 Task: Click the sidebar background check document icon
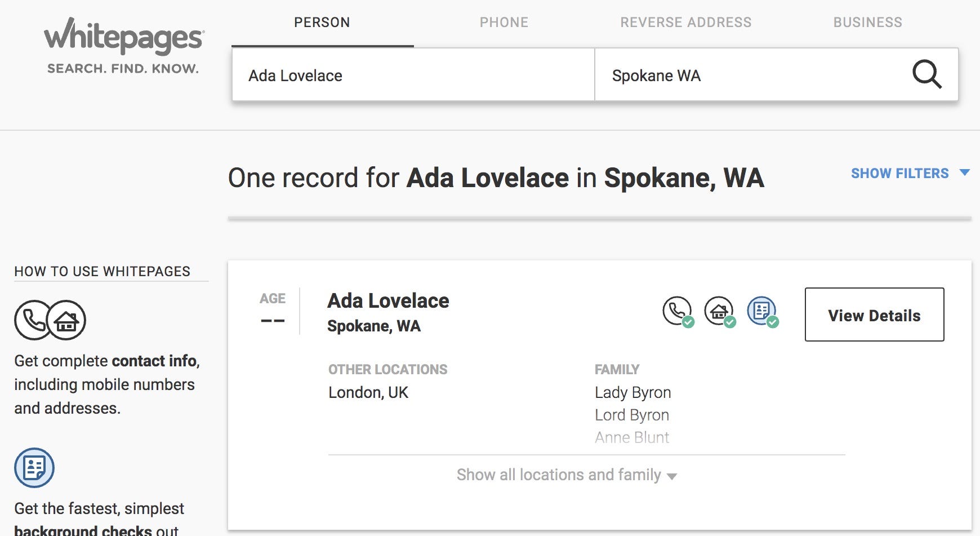tap(34, 468)
